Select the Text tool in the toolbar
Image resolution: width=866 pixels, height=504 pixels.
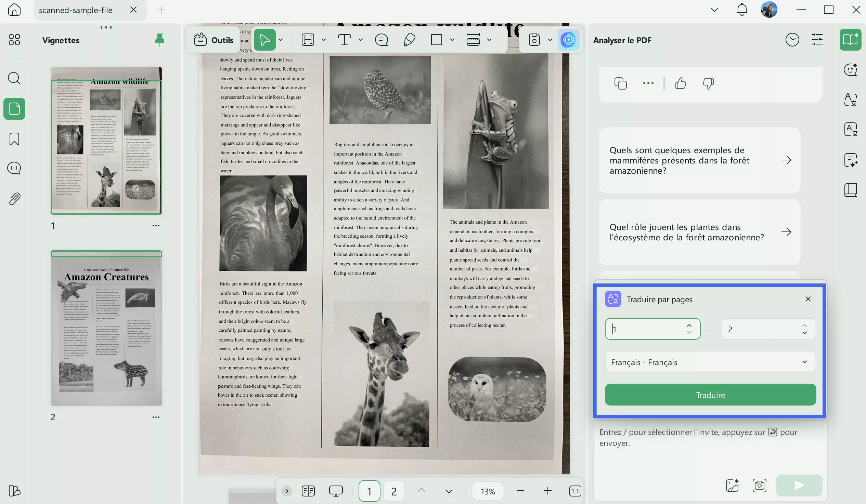click(x=345, y=39)
